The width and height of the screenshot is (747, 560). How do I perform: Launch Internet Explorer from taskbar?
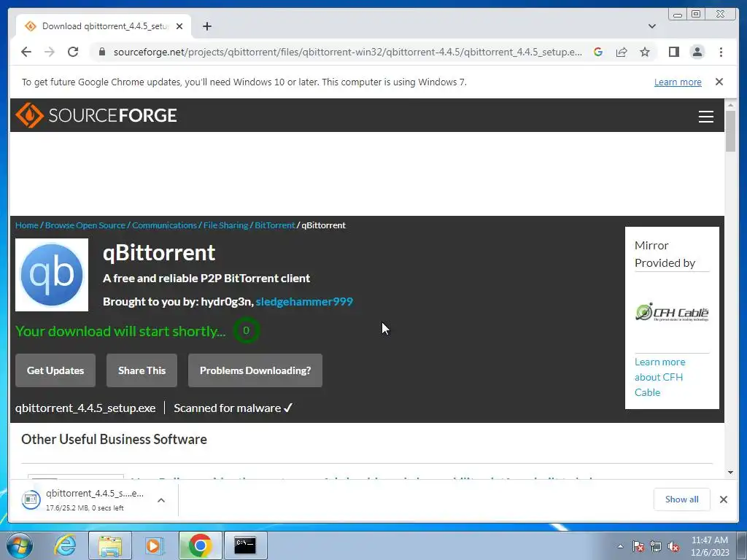click(x=65, y=545)
